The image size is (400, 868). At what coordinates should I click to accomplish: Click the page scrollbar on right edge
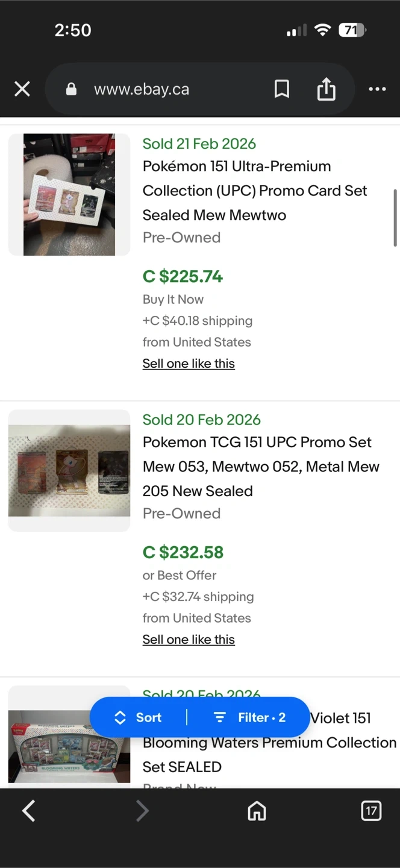point(395,218)
